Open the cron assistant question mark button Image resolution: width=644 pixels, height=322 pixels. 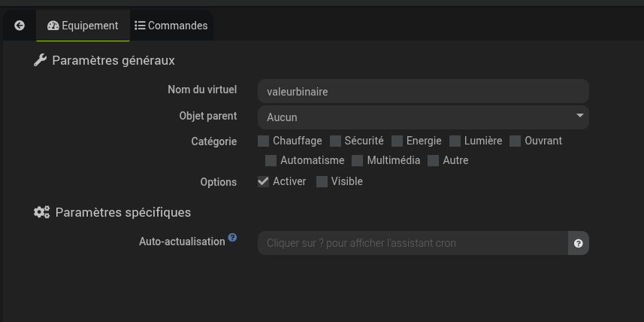coord(578,243)
